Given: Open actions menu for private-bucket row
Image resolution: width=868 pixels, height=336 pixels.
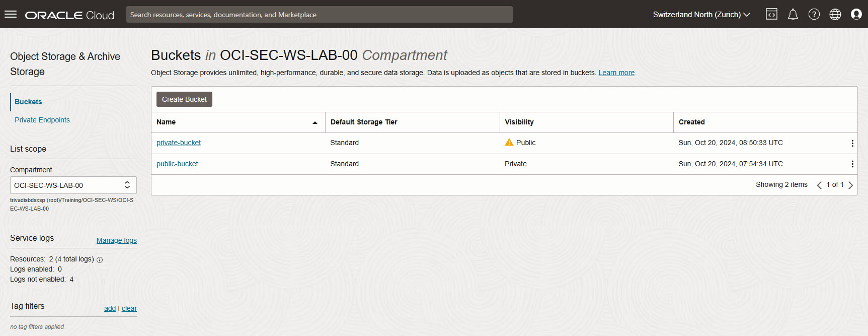Looking at the screenshot, I should coord(852,143).
